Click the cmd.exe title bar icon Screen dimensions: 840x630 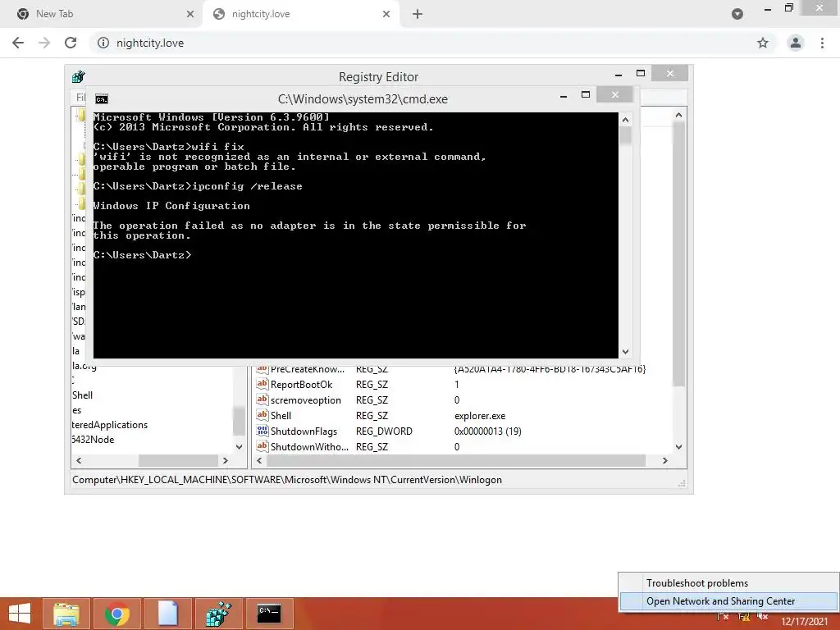tap(101, 99)
